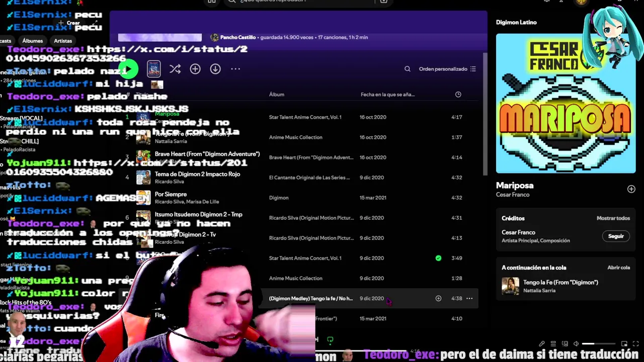Select the Artistas filter chip

[63, 41]
